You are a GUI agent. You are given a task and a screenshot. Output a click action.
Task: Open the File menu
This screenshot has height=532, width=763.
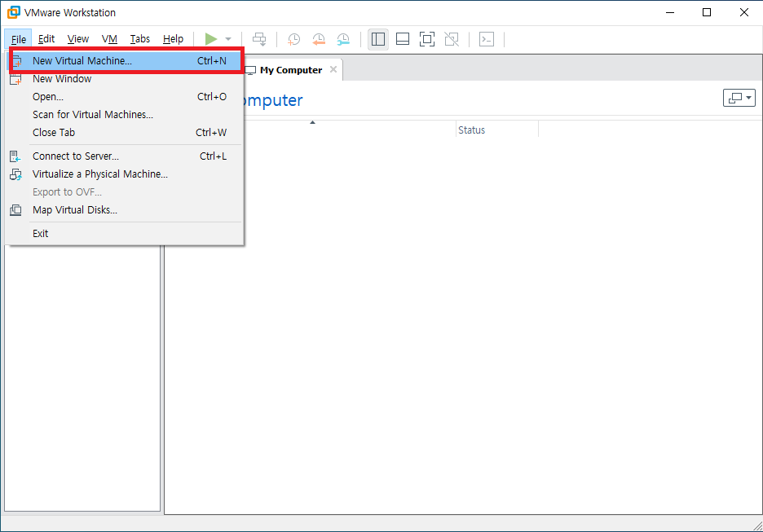(x=19, y=39)
